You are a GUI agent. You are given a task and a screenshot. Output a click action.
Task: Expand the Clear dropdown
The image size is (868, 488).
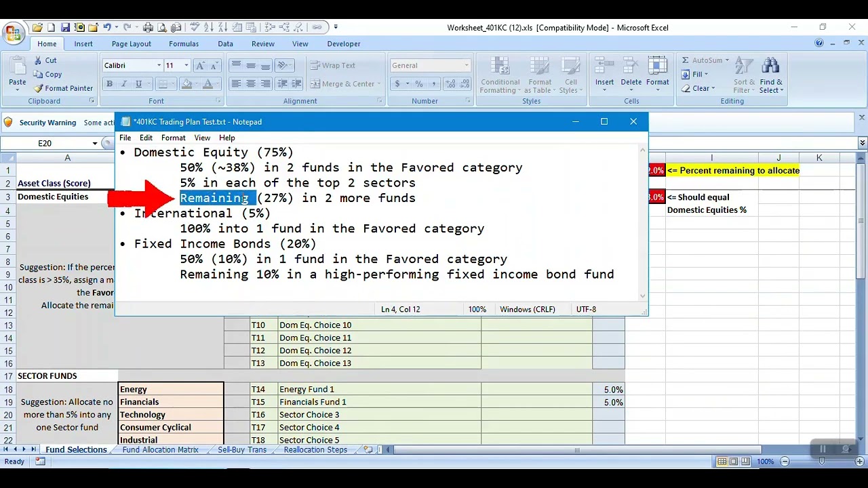coord(714,89)
